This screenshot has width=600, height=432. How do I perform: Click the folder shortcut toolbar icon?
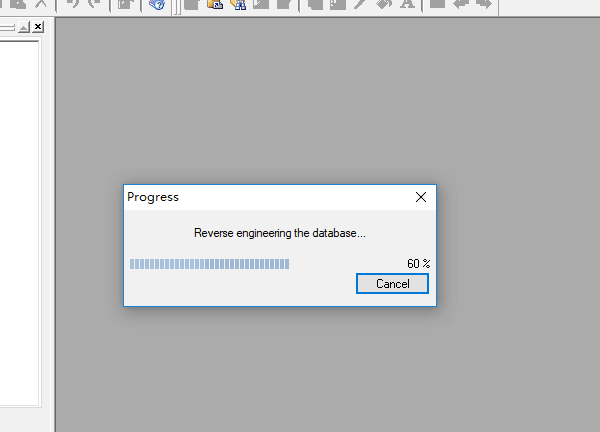click(x=215, y=5)
